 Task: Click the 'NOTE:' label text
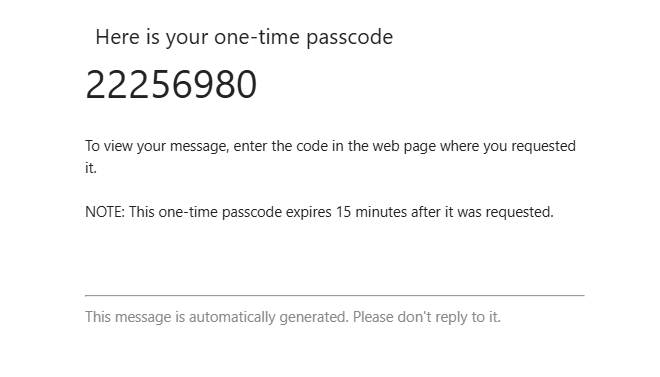(105, 212)
